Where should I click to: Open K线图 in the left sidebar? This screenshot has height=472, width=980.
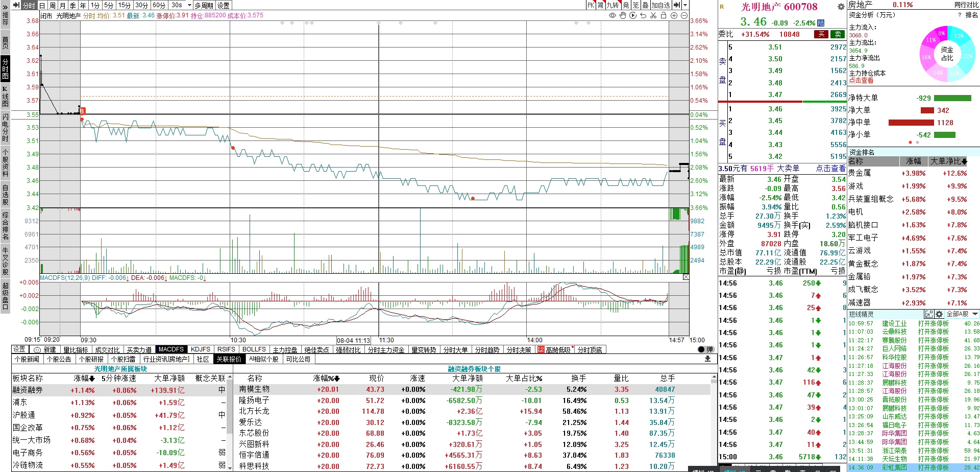[x=5, y=96]
